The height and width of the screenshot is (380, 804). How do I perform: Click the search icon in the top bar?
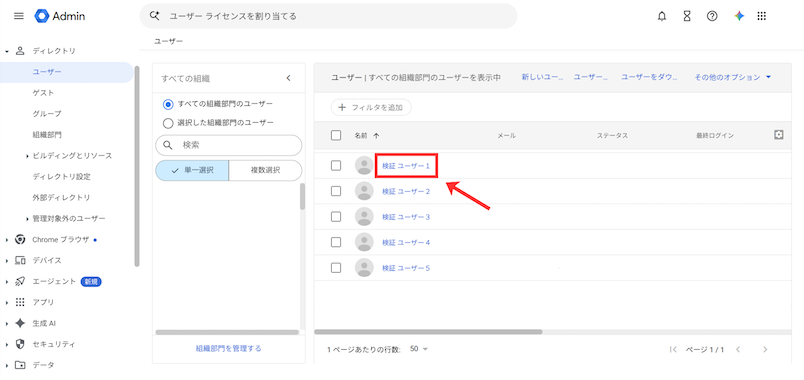pyautogui.click(x=154, y=16)
